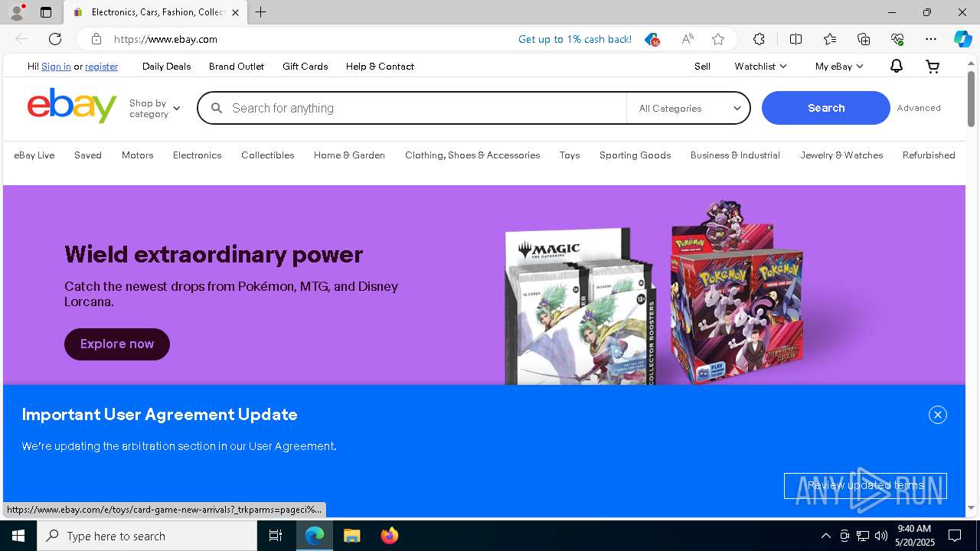The image size is (980, 551).
Task: View site information lock icon
Action: 96,39
